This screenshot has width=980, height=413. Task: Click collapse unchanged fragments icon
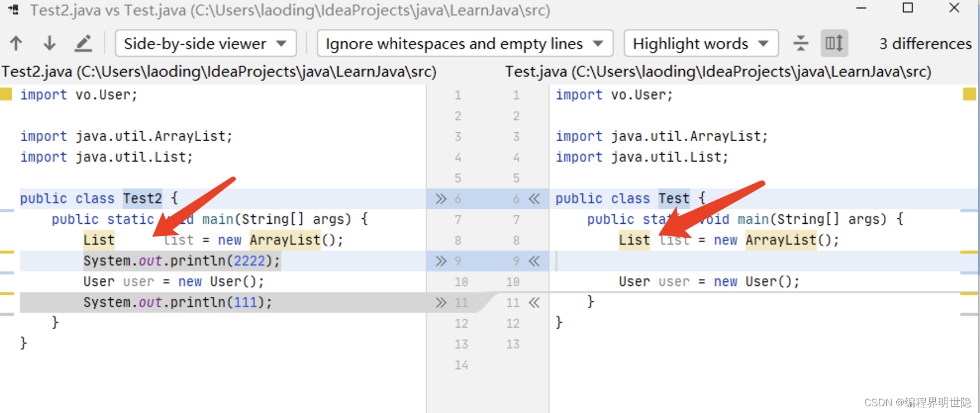point(801,44)
